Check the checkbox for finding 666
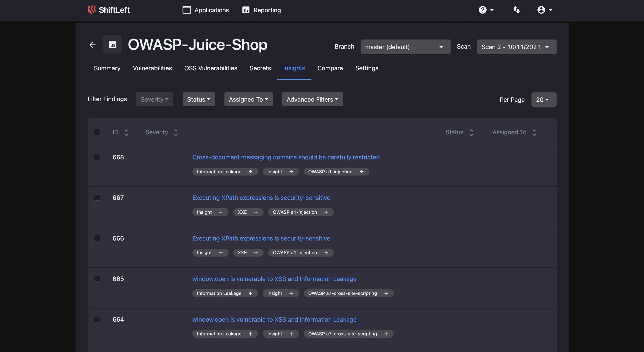The image size is (644, 352). pyautogui.click(x=97, y=238)
